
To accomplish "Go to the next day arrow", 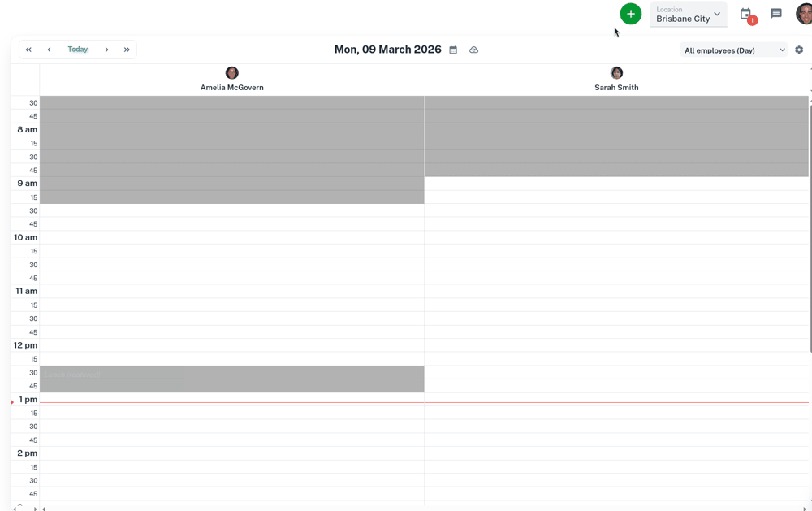I will 106,50.
